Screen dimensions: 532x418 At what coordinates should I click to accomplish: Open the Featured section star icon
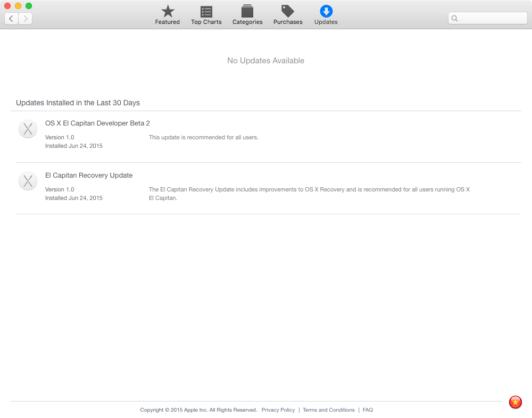click(168, 12)
